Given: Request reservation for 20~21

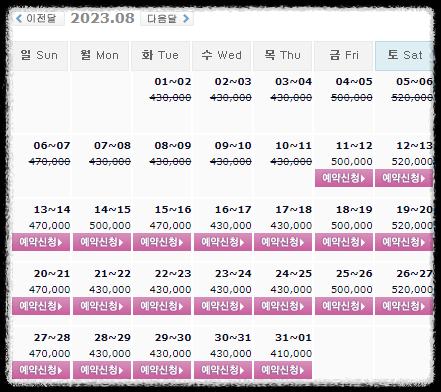Looking at the screenshot, I should pos(41,306).
